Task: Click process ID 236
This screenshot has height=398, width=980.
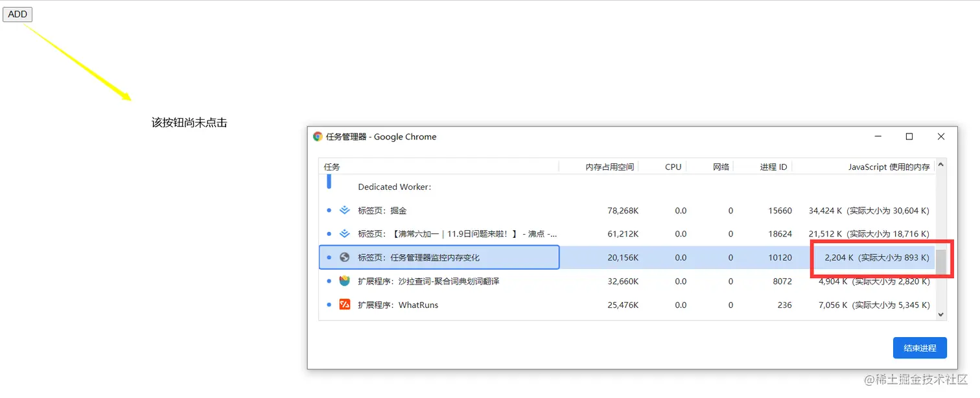Action: [x=785, y=305]
